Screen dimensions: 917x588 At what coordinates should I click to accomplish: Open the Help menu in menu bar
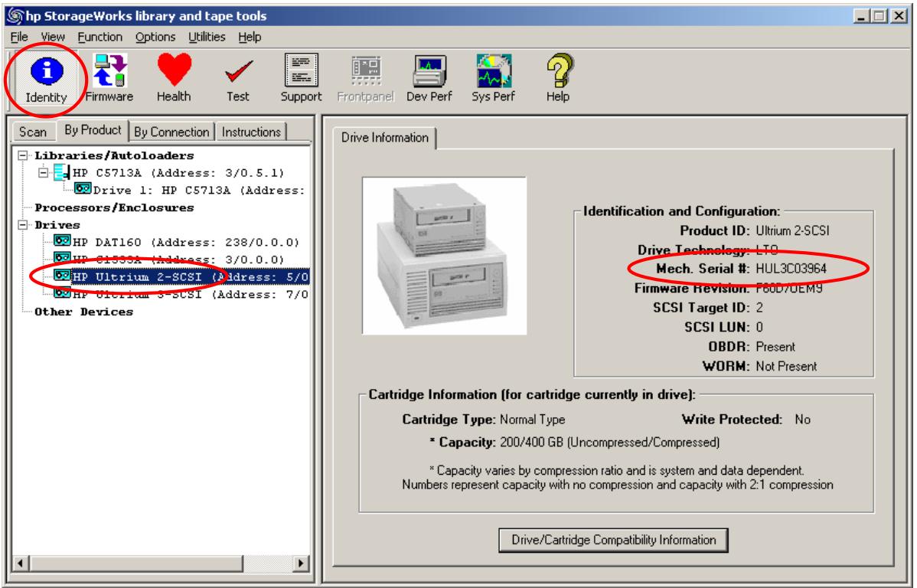tap(250, 37)
